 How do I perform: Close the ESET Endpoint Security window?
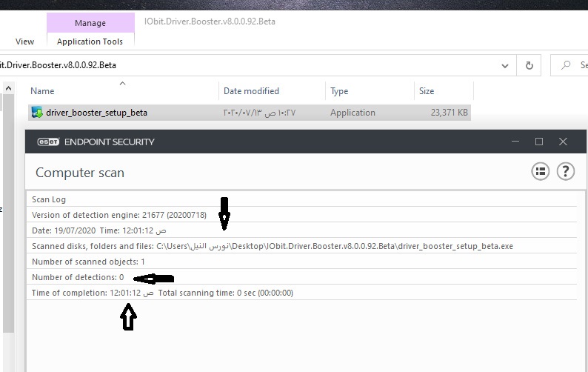point(563,142)
